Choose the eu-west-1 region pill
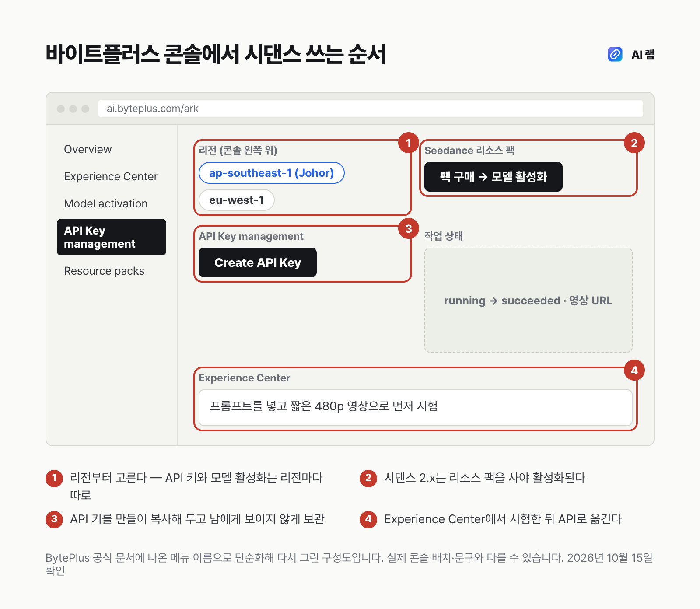Image resolution: width=700 pixels, height=609 pixels. click(237, 200)
